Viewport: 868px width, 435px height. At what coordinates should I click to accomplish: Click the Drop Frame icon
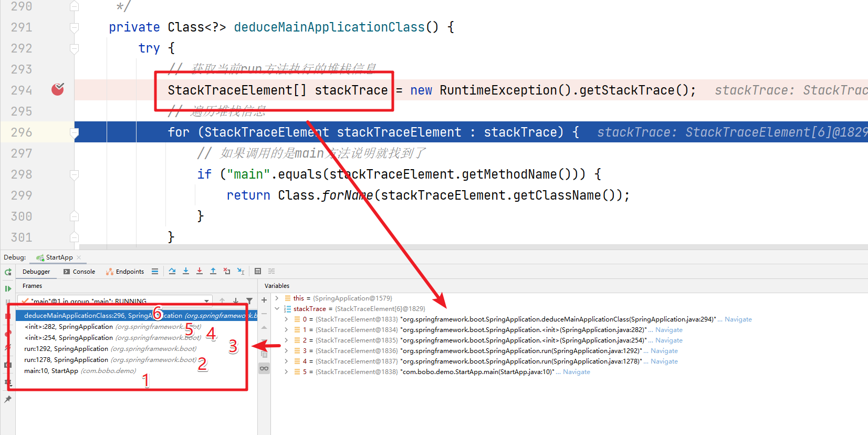pyautogui.click(x=227, y=271)
